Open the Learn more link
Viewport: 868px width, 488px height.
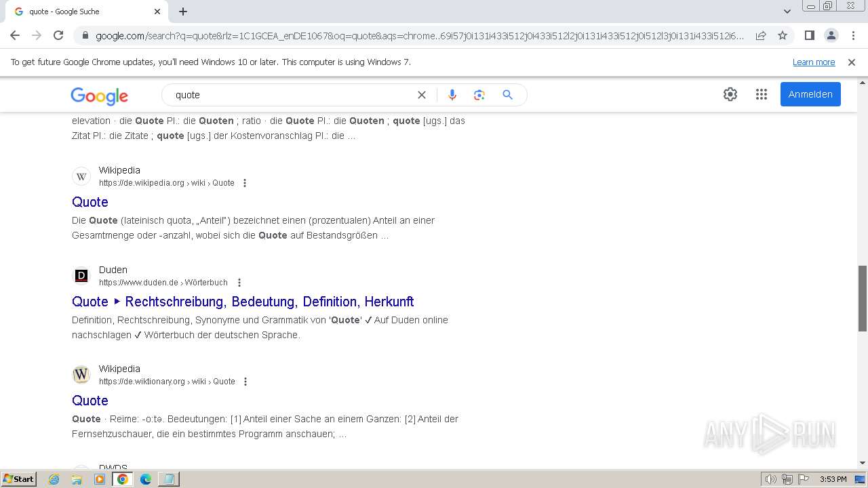(x=814, y=62)
